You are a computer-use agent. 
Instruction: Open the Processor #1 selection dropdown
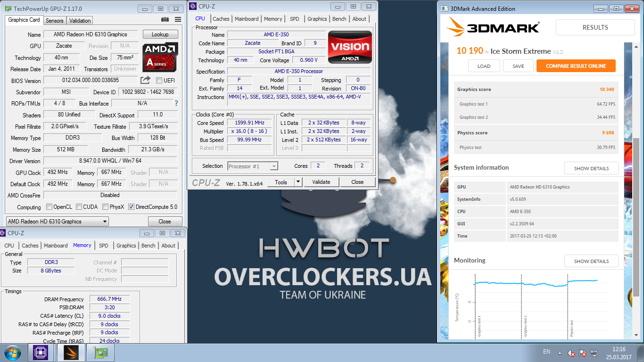[253, 166]
